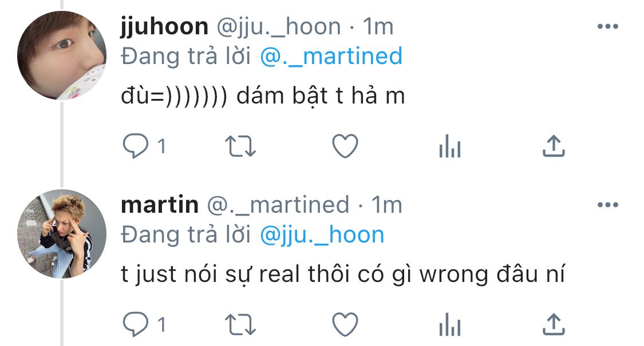Open jjuhoon's profile picture
The height and width of the screenshot is (346, 644).
(x=62, y=55)
